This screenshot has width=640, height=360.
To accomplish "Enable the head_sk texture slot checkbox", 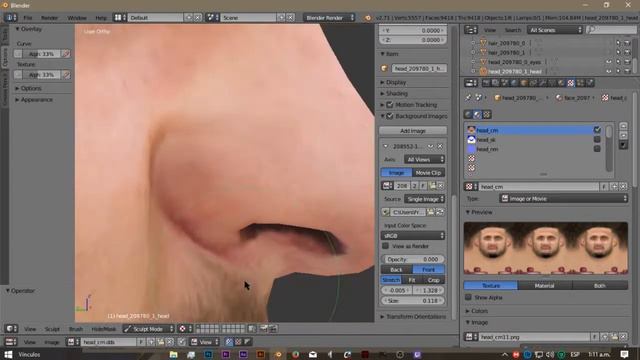I will [x=597, y=140].
